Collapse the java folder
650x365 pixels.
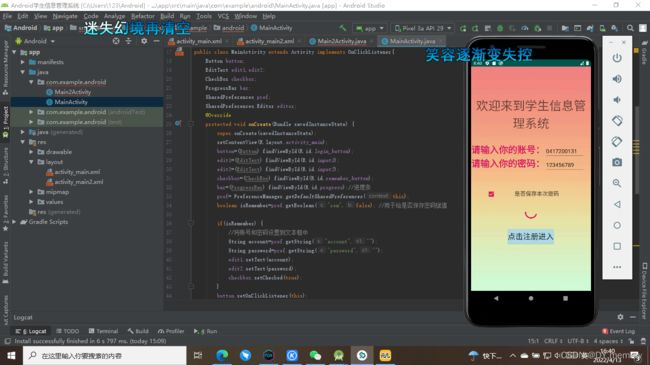pos(23,72)
